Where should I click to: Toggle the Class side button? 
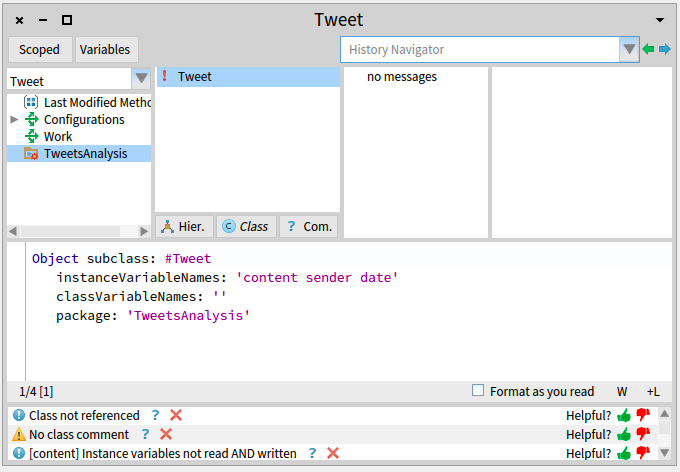(245, 226)
